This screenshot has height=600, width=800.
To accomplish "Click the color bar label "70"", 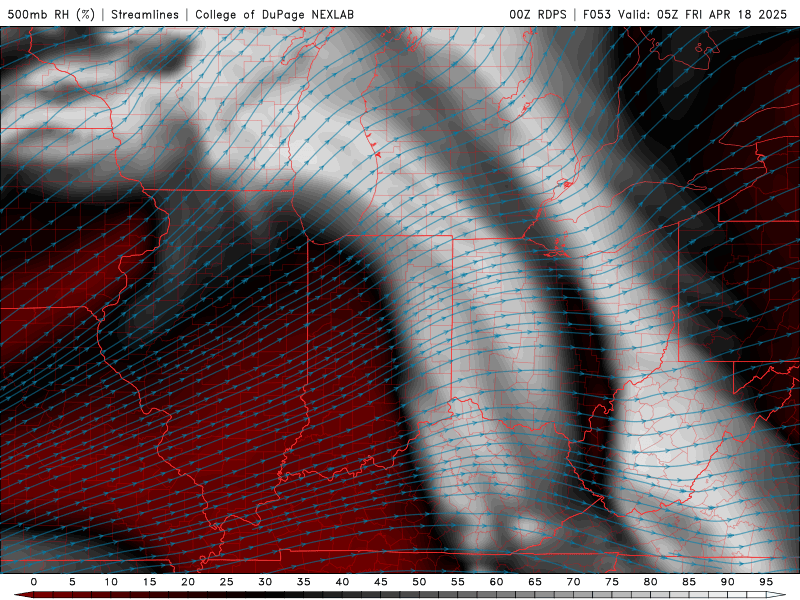I will click(573, 582).
